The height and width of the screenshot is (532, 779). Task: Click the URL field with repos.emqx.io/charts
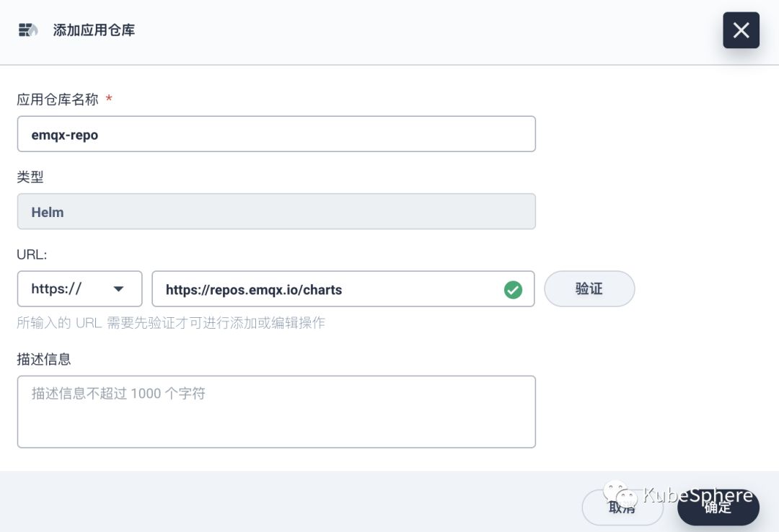pyautogui.click(x=343, y=288)
